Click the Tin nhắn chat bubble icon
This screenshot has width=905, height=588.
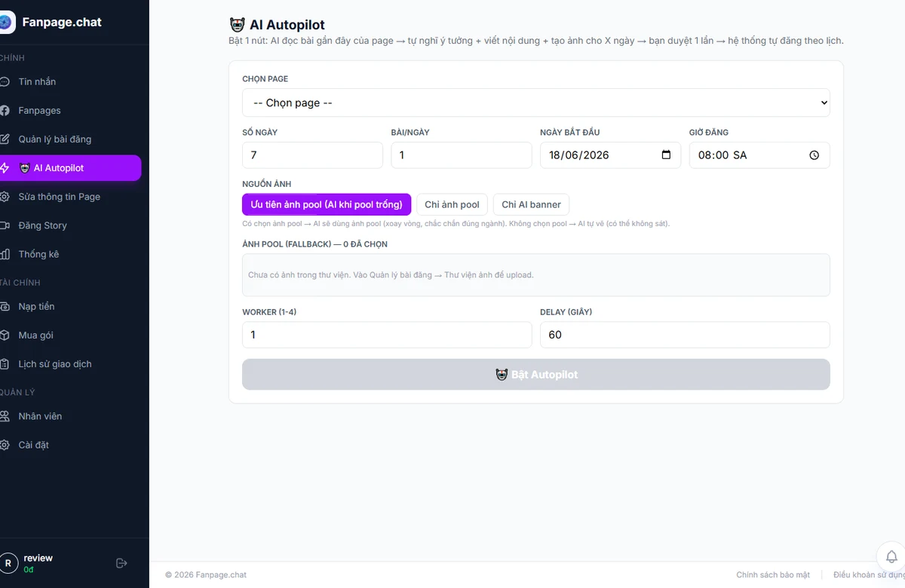(5, 81)
